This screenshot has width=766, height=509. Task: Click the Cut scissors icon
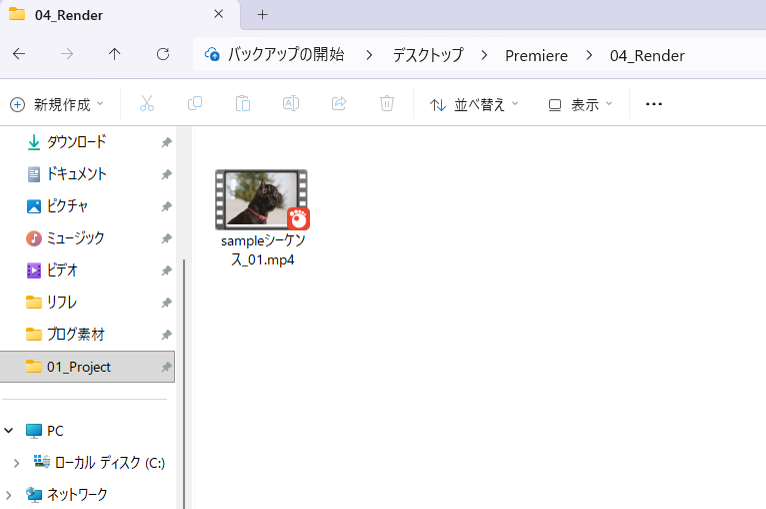(147, 104)
